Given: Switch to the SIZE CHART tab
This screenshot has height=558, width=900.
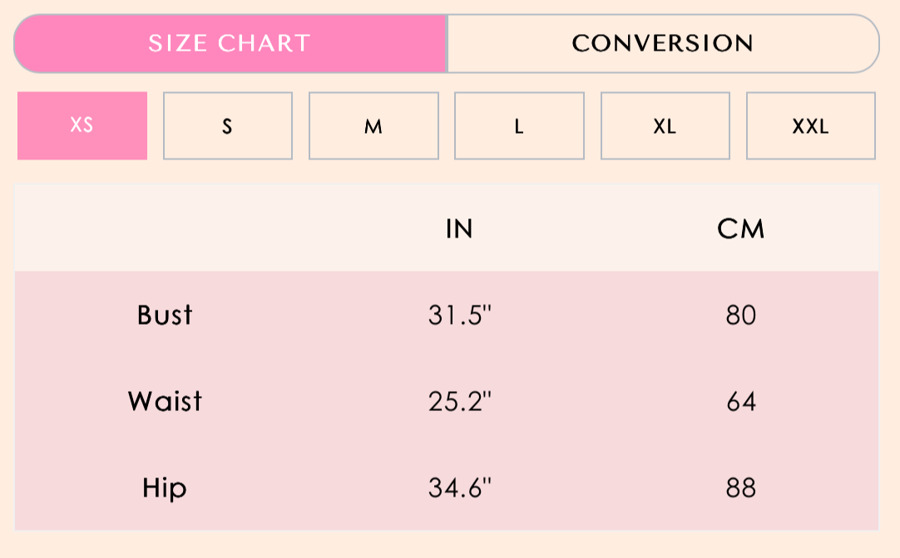Looking at the screenshot, I should coord(230,44).
